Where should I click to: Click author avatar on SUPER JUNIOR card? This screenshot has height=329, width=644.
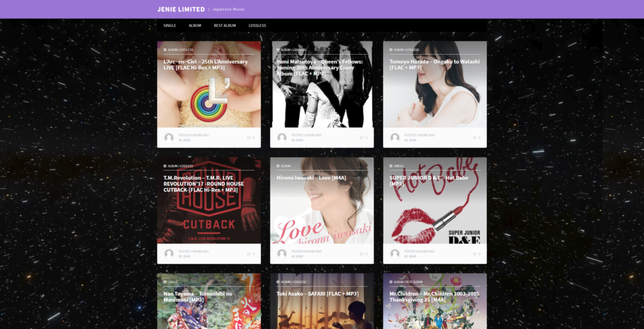(395, 254)
